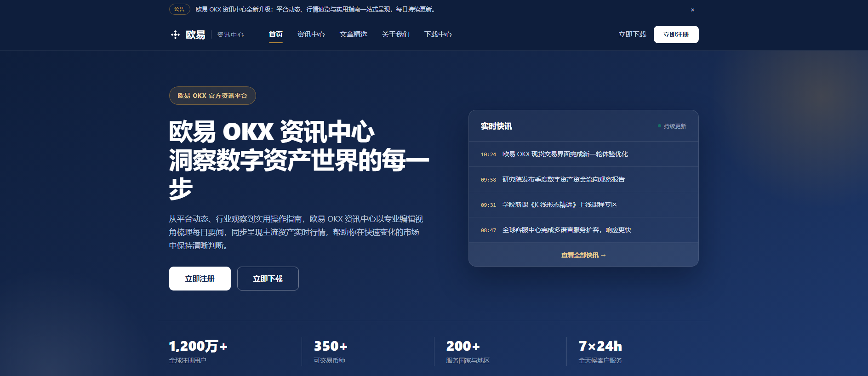This screenshot has height=376, width=868.
Task: Click the 实时快讯 panel title
Action: click(496, 126)
